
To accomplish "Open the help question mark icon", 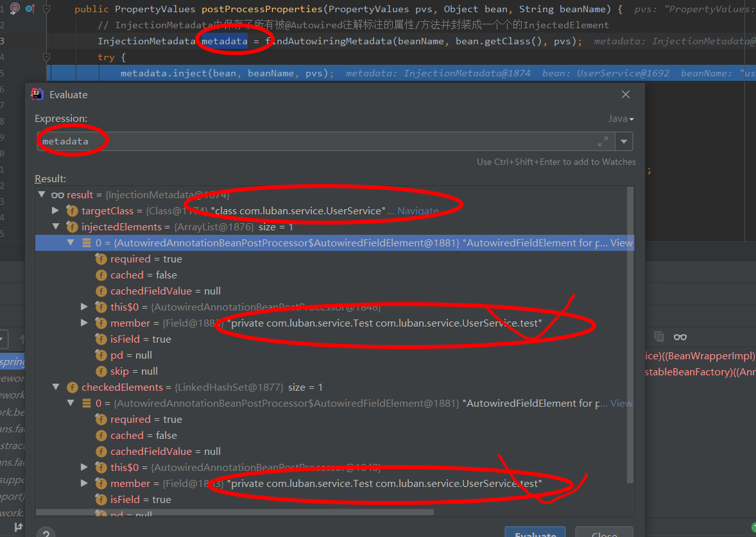I will [46, 533].
